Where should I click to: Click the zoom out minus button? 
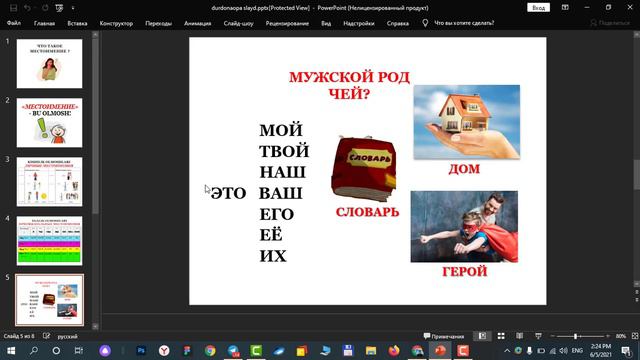[552, 336]
